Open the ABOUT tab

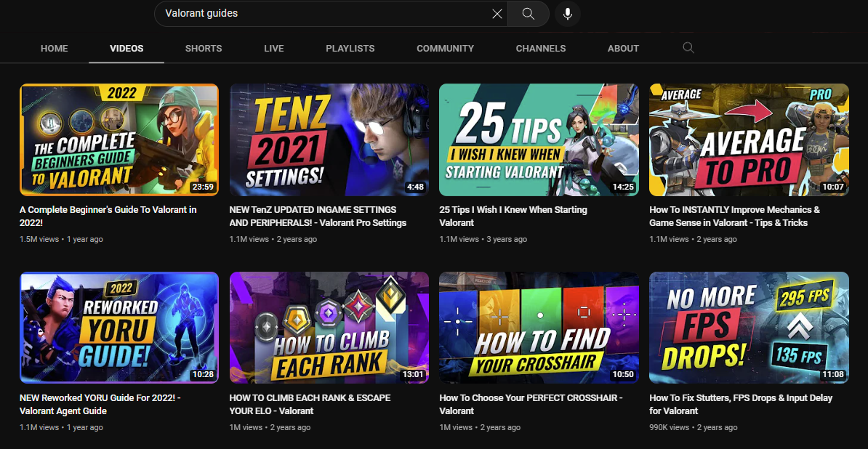(623, 49)
